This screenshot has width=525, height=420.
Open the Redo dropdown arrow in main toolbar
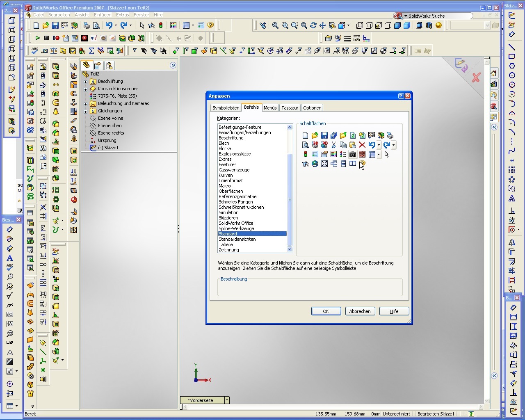[x=131, y=25]
